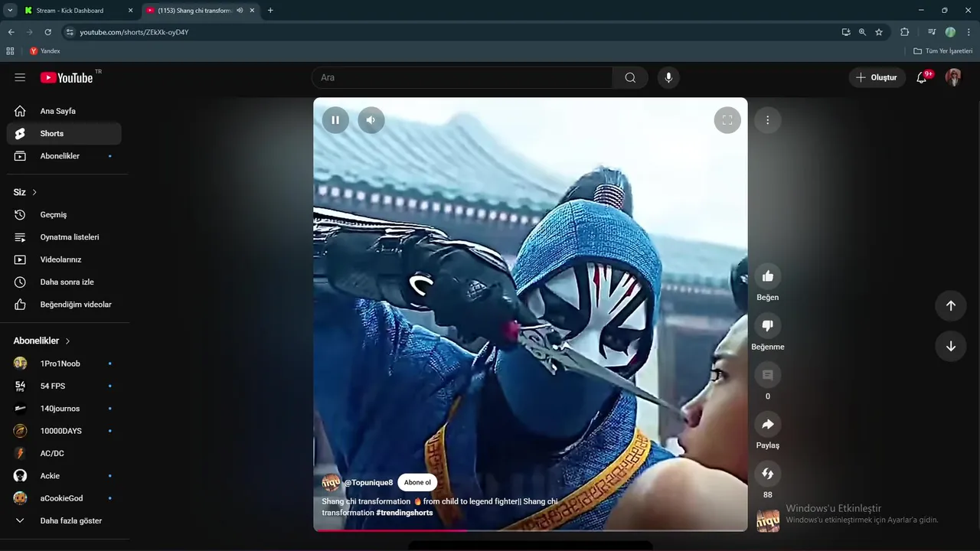Viewport: 980px width, 551px height.
Task: Open Daha sonra izle
Action: [64, 282]
